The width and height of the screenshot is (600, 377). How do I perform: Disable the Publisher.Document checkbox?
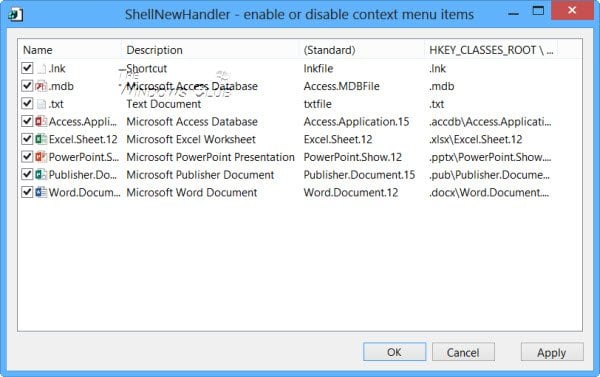coord(27,174)
